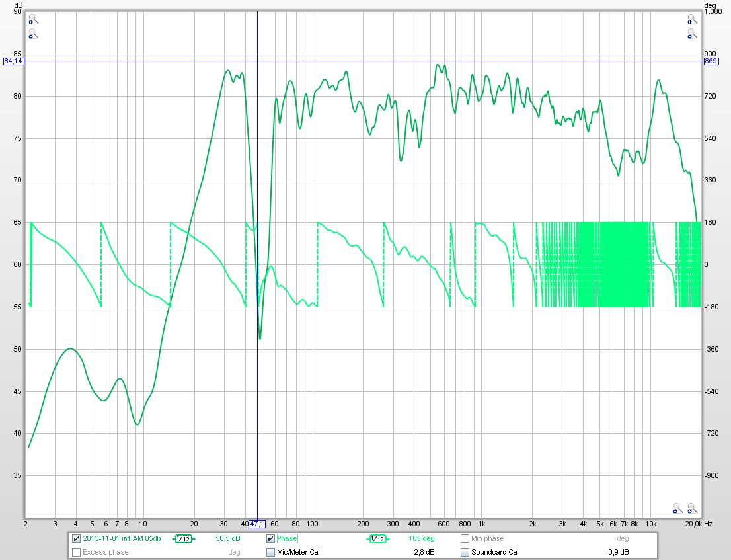The width and height of the screenshot is (731, 560).
Task: Click zoom in icon at top-left of graph
Action: [32, 20]
